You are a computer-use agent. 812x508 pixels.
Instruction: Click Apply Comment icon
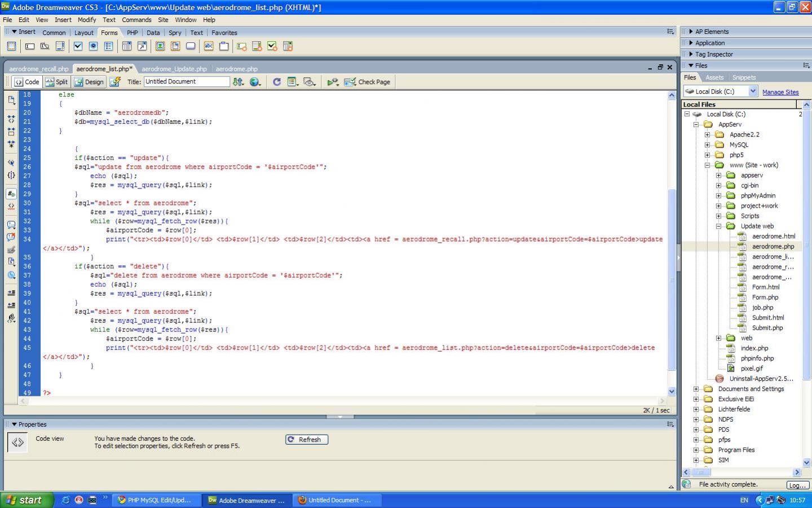point(11,225)
